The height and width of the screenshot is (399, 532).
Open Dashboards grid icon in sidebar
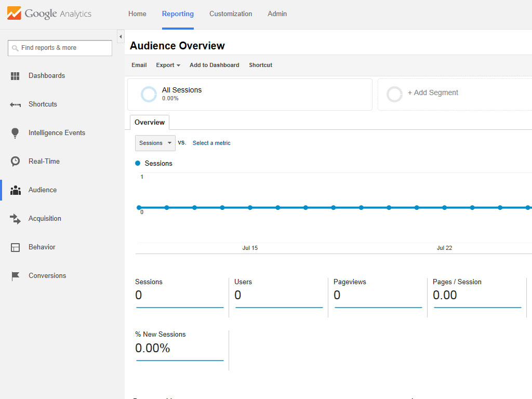[15, 76]
